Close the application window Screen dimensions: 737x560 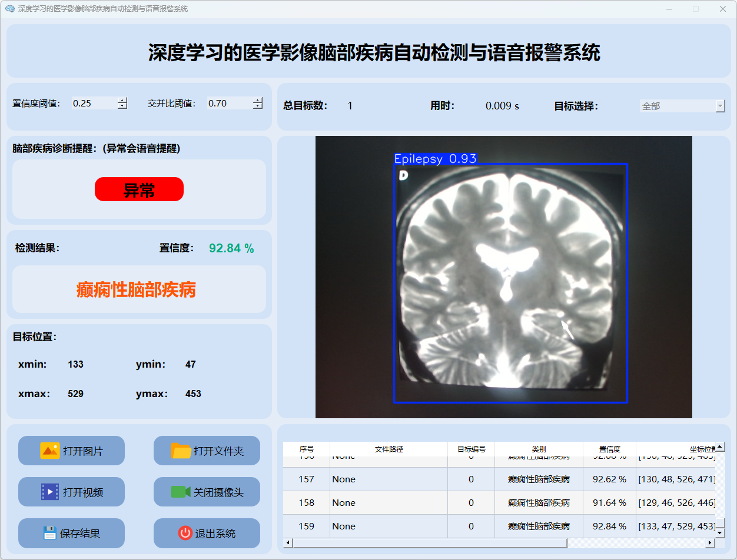point(723,9)
